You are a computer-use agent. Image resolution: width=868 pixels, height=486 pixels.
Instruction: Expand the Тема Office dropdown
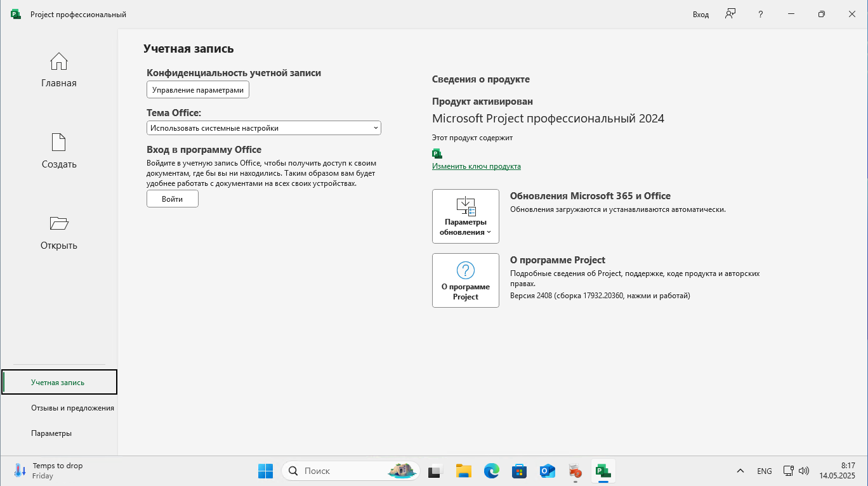[x=263, y=128]
